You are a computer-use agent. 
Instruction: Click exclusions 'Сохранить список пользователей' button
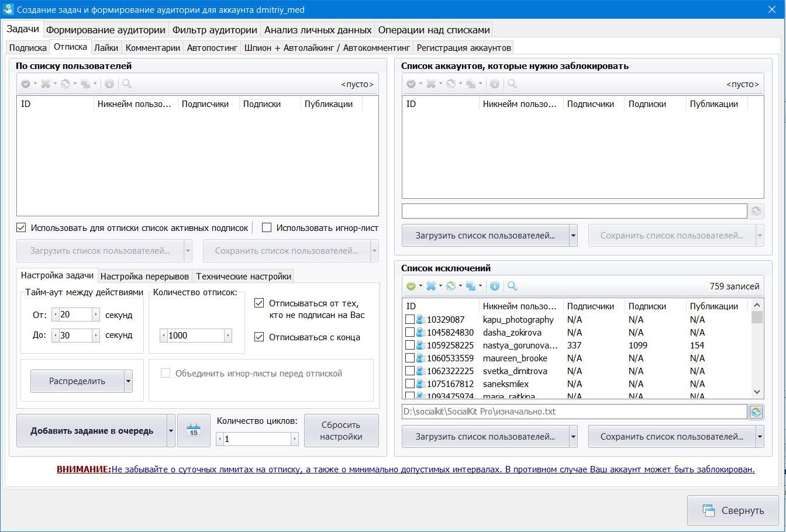pyautogui.click(x=672, y=437)
